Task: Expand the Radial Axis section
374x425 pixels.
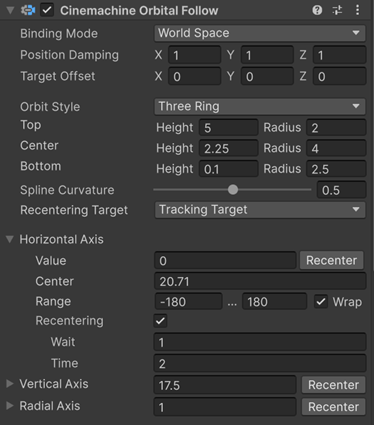Action: point(10,406)
